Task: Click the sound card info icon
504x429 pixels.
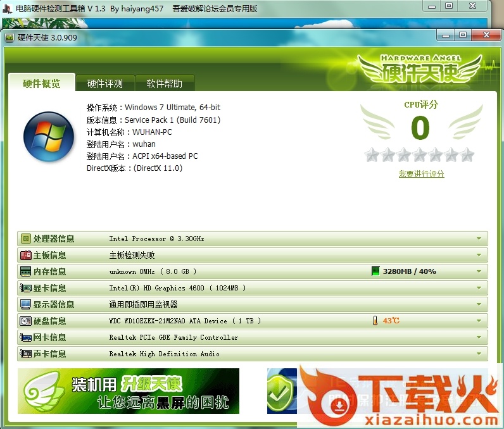Action: pos(26,354)
